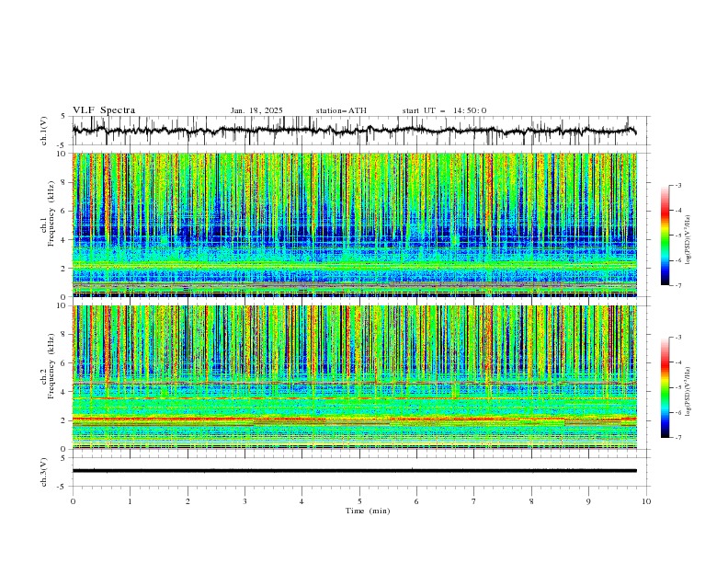Click inside the ch.1 spectrogram plot
This screenshot has width=728, height=563.
point(354,224)
